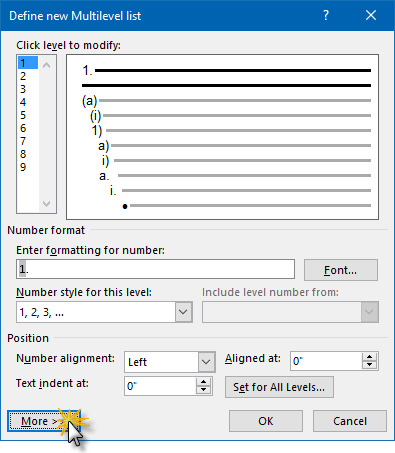Viewport: 395px width, 453px height.
Task: Decrease the Aligned at value with down arrow
Action: (x=369, y=365)
